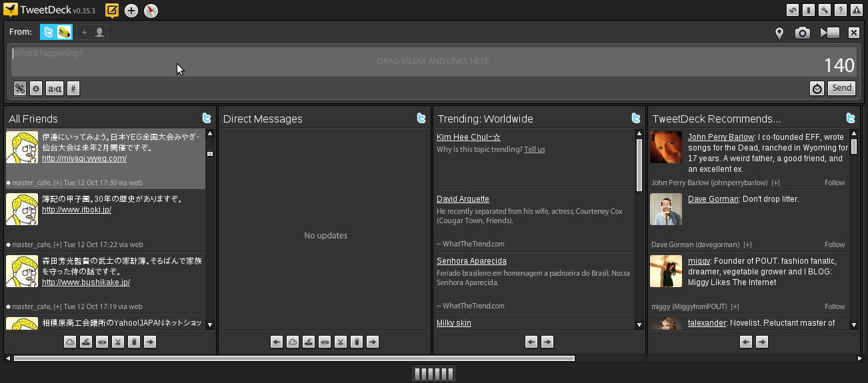Image resolution: width=868 pixels, height=383 pixels.
Task: Open the www.itboki.jp link
Action: [x=77, y=209]
